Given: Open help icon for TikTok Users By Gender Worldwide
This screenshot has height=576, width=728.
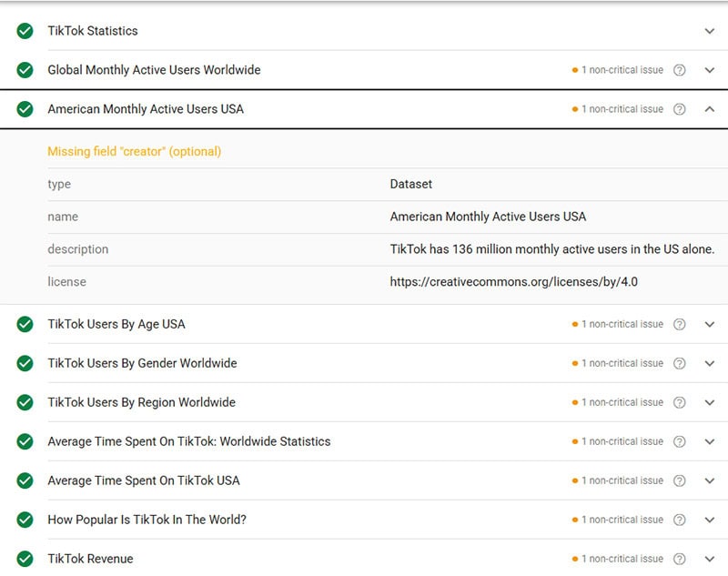Looking at the screenshot, I should (x=679, y=363).
